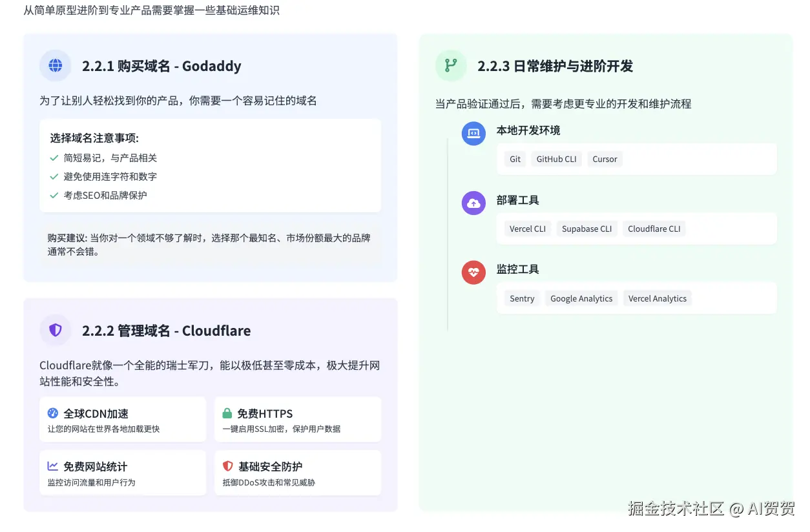Click the Cloudflare瑞士军刀 description paragraph
The width and height of the screenshot is (810, 532).
pos(210,373)
